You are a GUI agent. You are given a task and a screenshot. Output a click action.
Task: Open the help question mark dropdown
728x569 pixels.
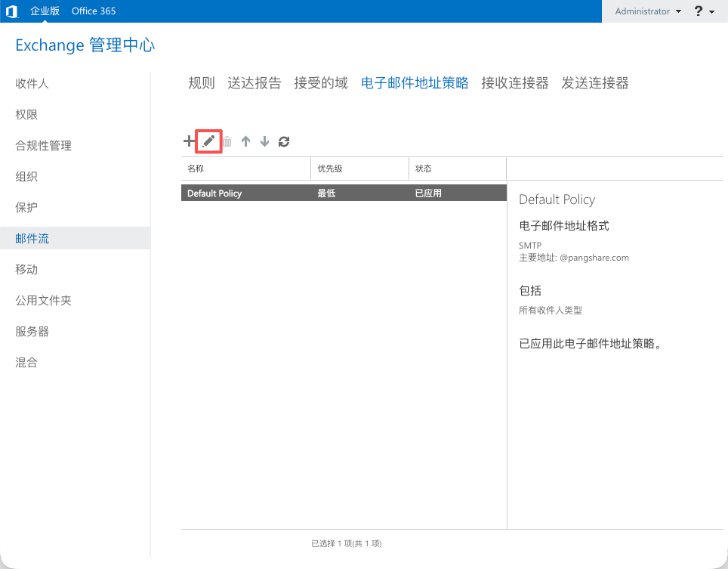click(x=704, y=11)
